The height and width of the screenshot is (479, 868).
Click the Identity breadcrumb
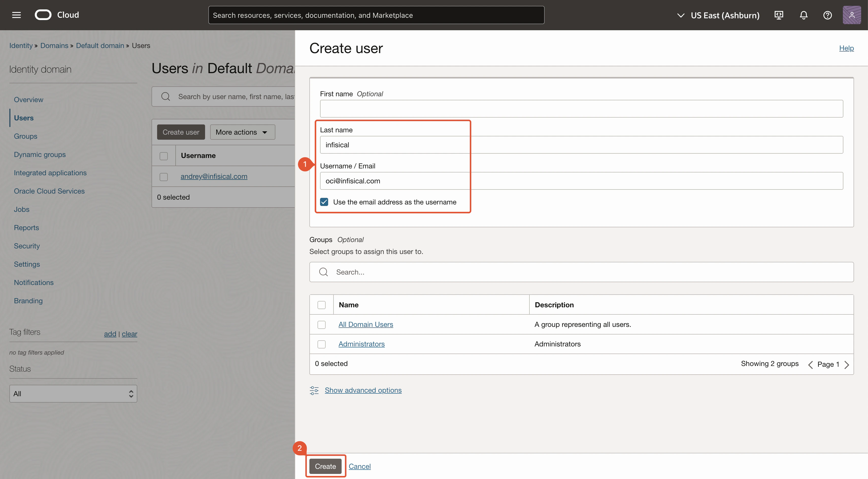(x=21, y=45)
